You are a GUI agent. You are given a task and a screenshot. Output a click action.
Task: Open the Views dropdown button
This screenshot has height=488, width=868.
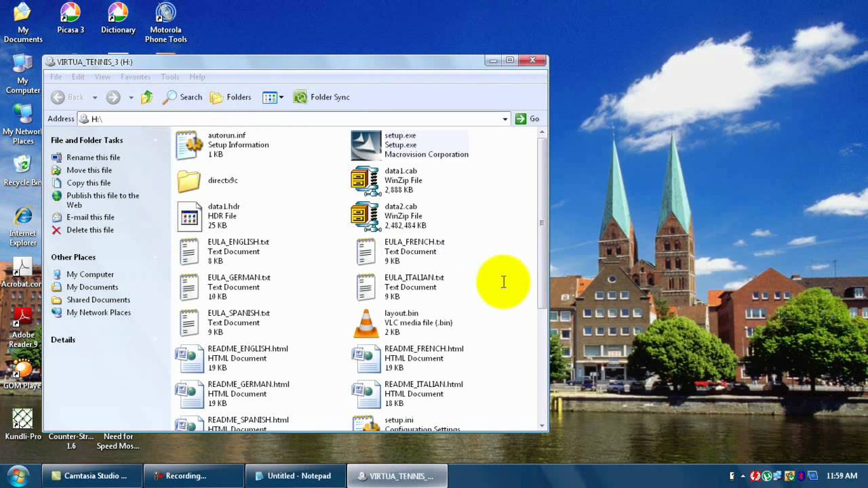[273, 97]
